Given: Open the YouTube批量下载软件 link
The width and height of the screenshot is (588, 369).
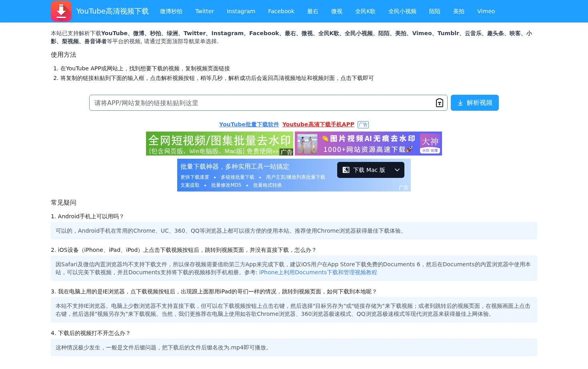Looking at the screenshot, I should 249,124.
